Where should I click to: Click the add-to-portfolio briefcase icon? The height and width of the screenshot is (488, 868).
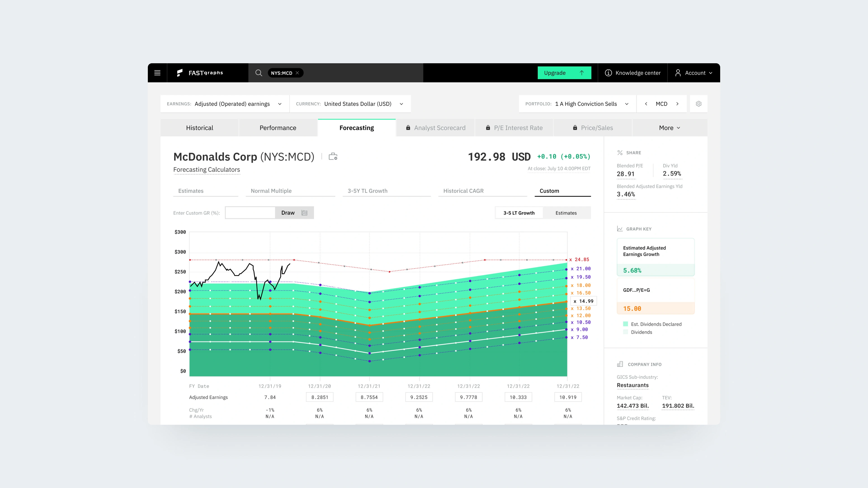tap(333, 156)
